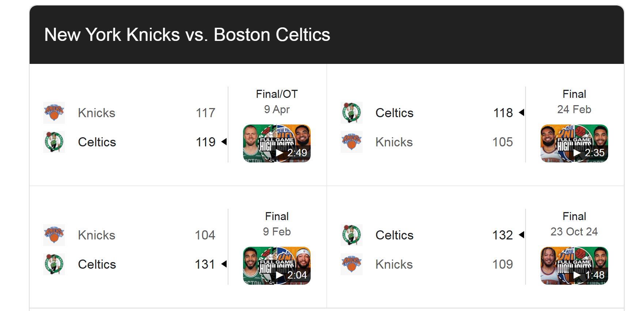Click Celtics logo in 24 Feb game

click(352, 112)
